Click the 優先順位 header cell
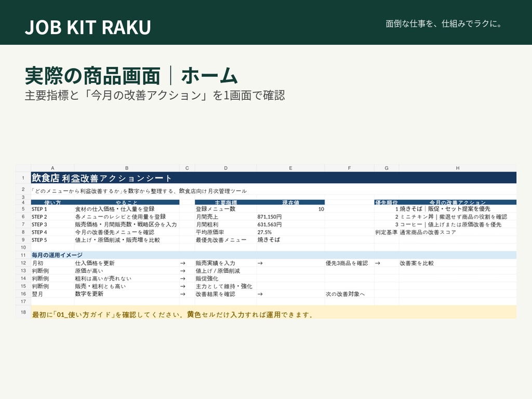532x399 pixels. click(x=387, y=203)
